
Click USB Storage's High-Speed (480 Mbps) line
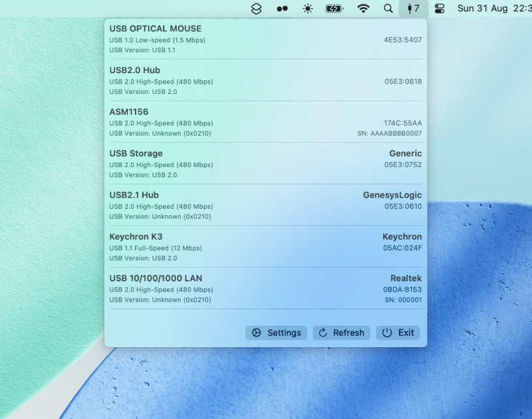tap(161, 165)
